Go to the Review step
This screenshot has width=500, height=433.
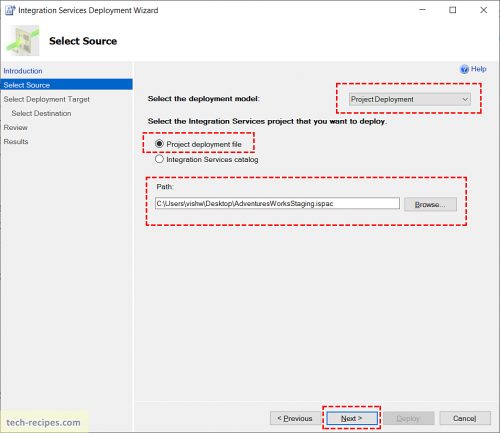pyautogui.click(x=16, y=127)
